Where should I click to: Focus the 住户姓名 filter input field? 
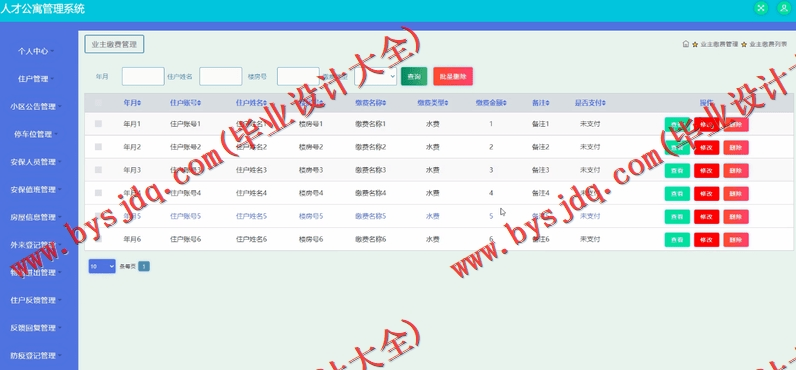point(220,76)
